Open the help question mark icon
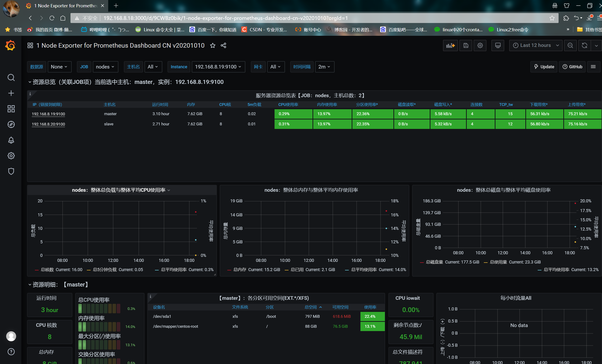 click(x=11, y=352)
